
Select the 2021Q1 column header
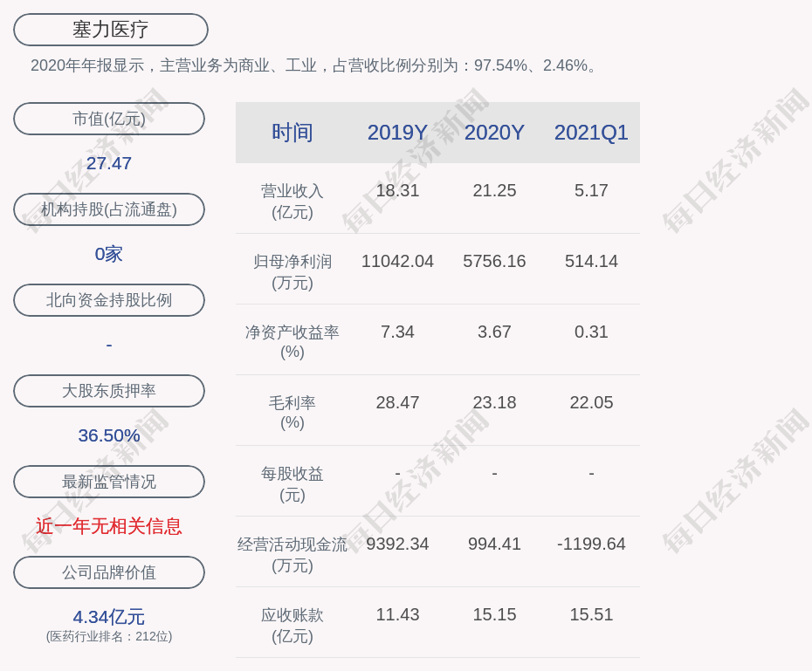point(591,133)
